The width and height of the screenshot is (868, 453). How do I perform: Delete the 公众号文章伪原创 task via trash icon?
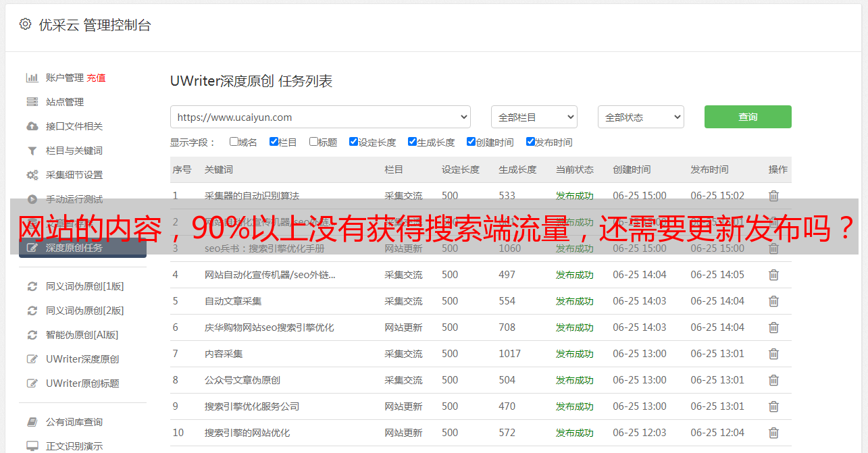point(773,380)
